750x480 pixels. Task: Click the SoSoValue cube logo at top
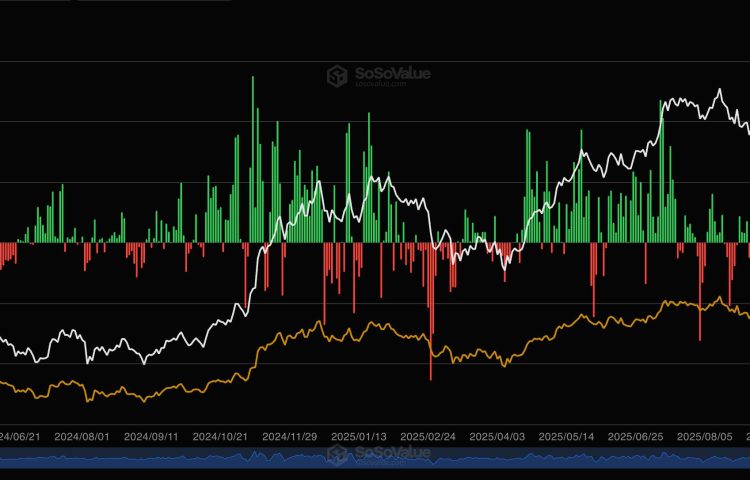340,74
